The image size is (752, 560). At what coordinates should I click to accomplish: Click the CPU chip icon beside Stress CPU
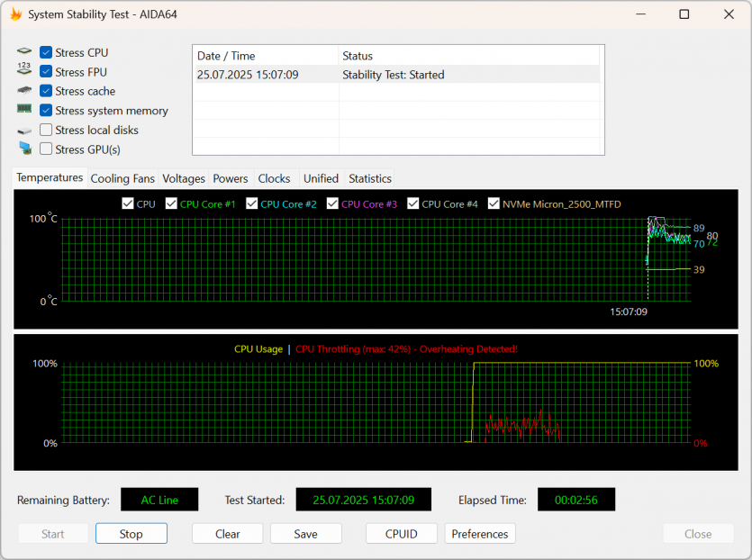pos(24,53)
